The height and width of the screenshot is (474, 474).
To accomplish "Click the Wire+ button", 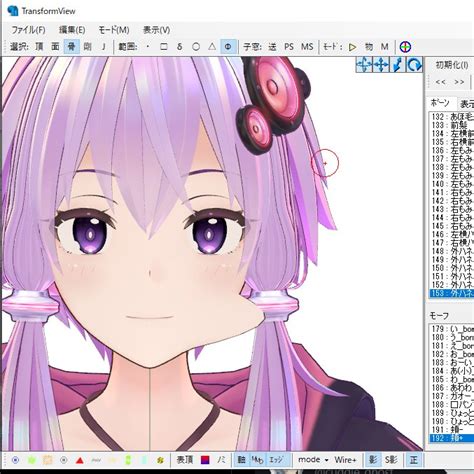I will 345,460.
